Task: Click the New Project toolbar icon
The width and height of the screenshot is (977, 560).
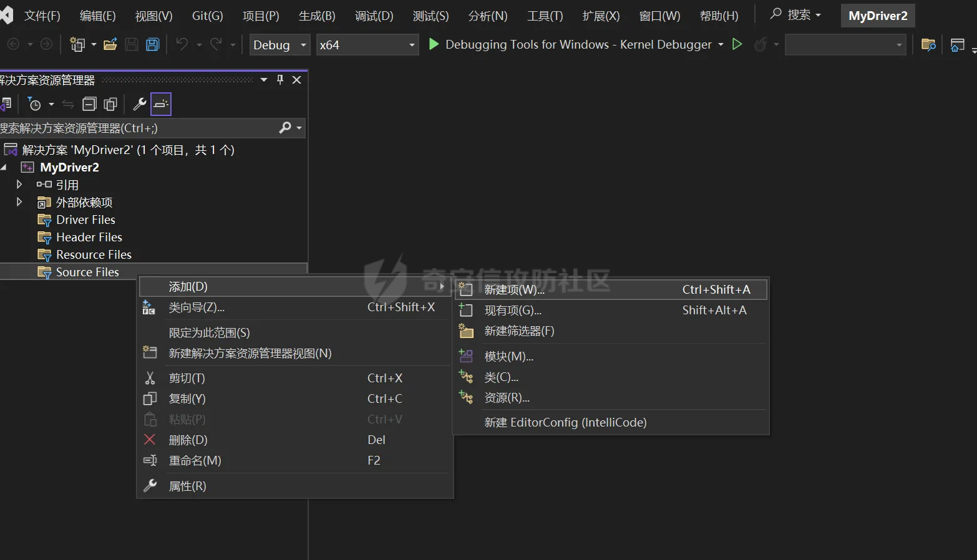Action: tap(77, 44)
